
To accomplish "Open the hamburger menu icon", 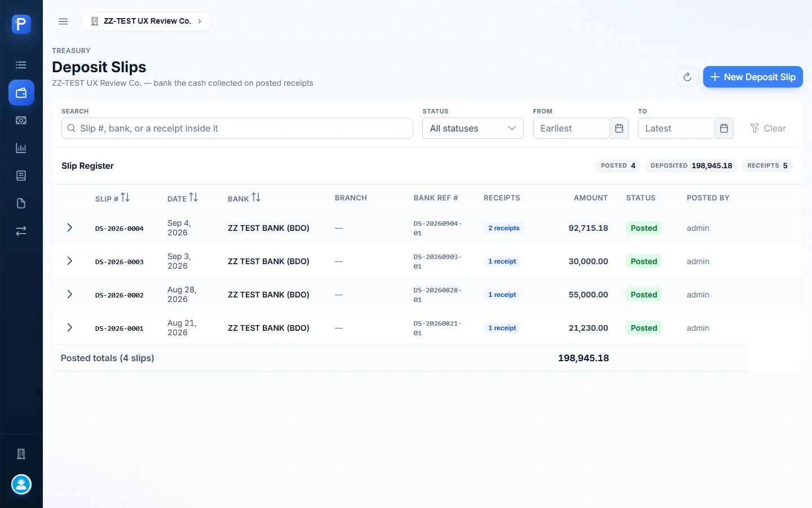I will click(x=63, y=21).
